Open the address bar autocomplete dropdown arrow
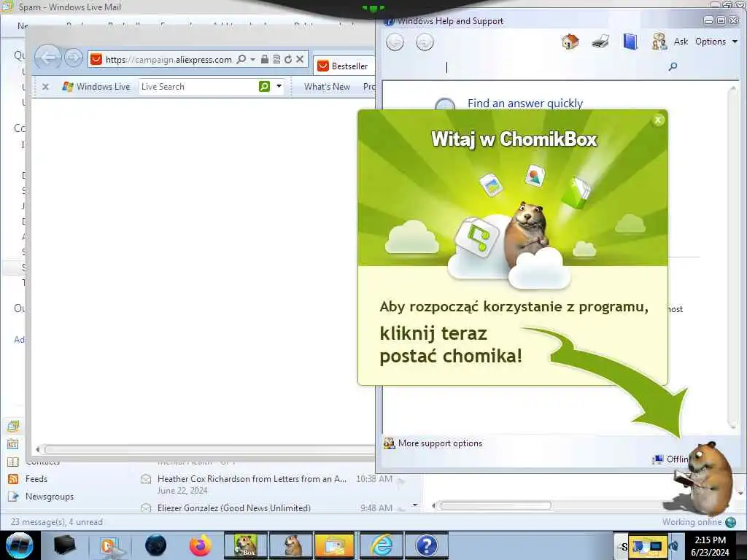Viewport: 747px width, 560px height. pyautogui.click(x=253, y=59)
